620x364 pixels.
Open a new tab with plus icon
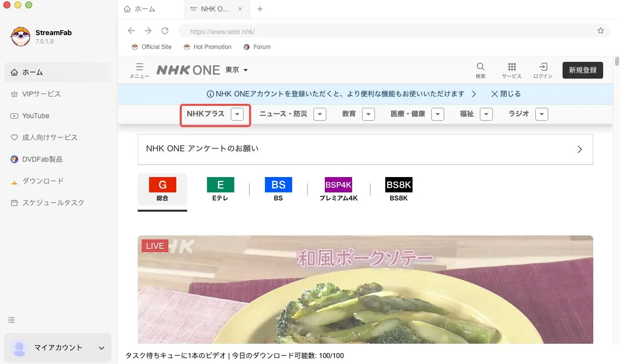tap(260, 9)
